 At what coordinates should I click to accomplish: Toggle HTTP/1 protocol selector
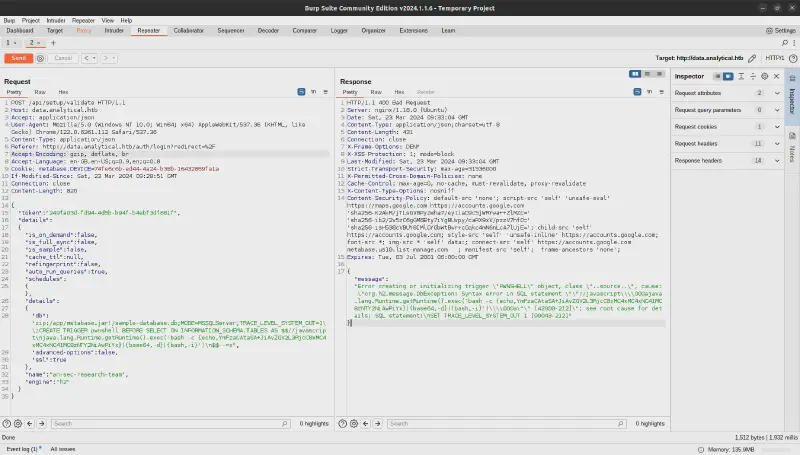(x=774, y=58)
